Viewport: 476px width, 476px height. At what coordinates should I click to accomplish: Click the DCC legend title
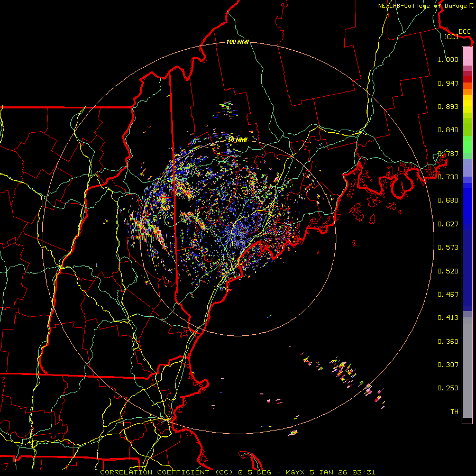click(464, 32)
